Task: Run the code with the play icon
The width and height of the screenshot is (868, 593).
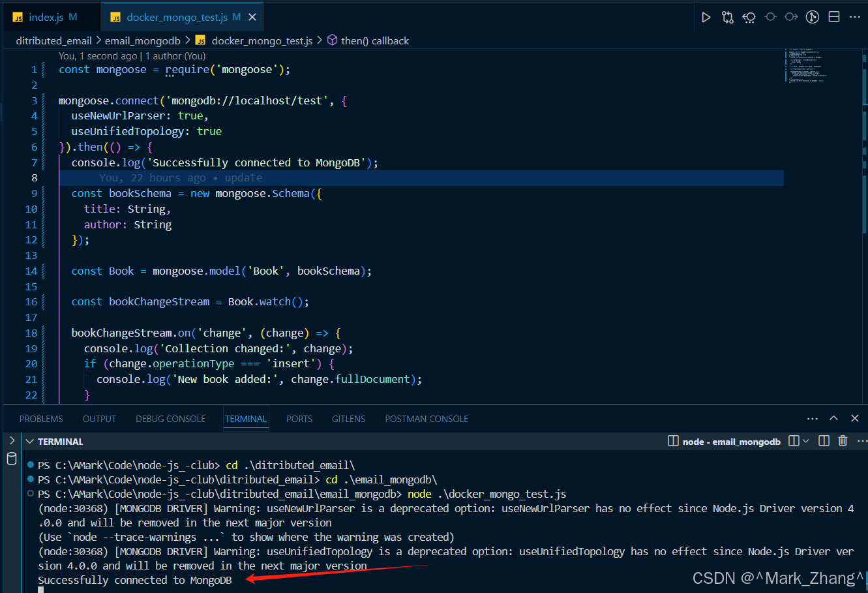Action: click(x=706, y=17)
